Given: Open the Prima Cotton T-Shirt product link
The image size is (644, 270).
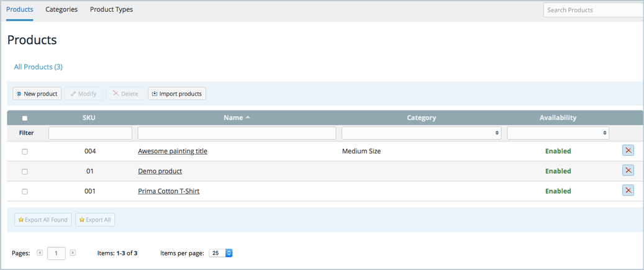Looking at the screenshot, I should coord(169,191).
